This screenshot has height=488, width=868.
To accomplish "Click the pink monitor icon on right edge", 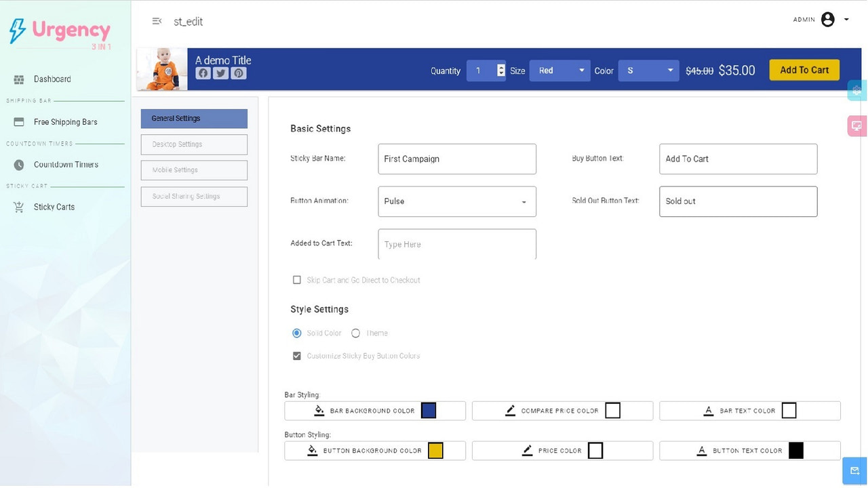I will pyautogui.click(x=858, y=126).
